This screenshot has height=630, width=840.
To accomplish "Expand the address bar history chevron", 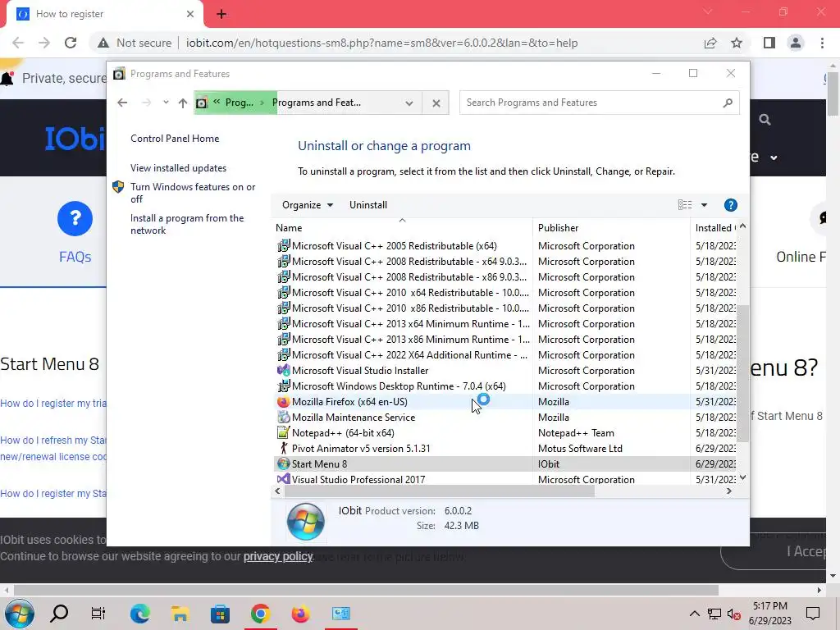I will click(x=409, y=103).
